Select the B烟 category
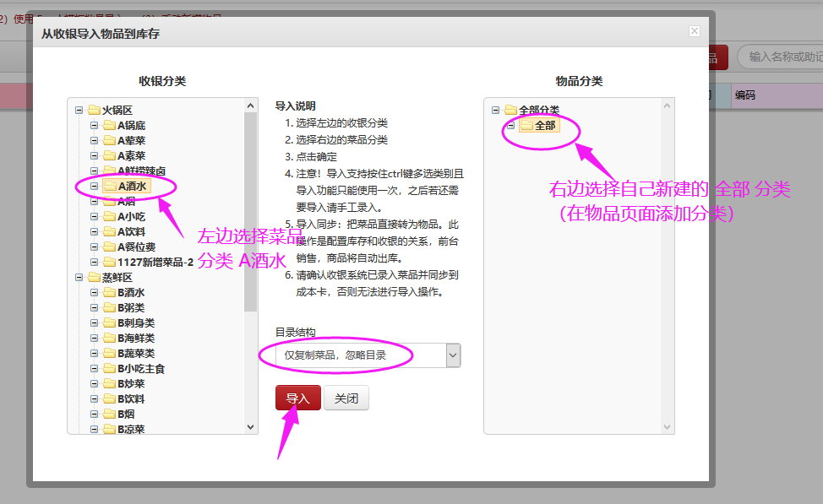Screen dimensions: 823x504 coord(126,415)
